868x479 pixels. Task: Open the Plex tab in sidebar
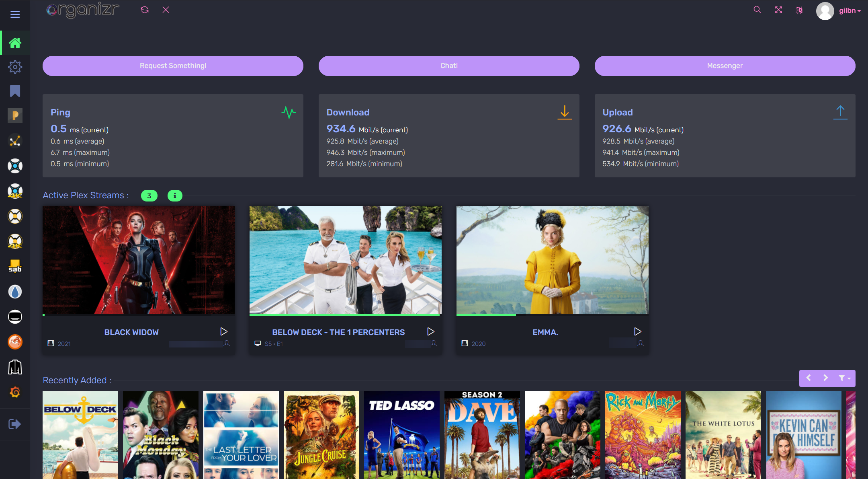(15, 116)
